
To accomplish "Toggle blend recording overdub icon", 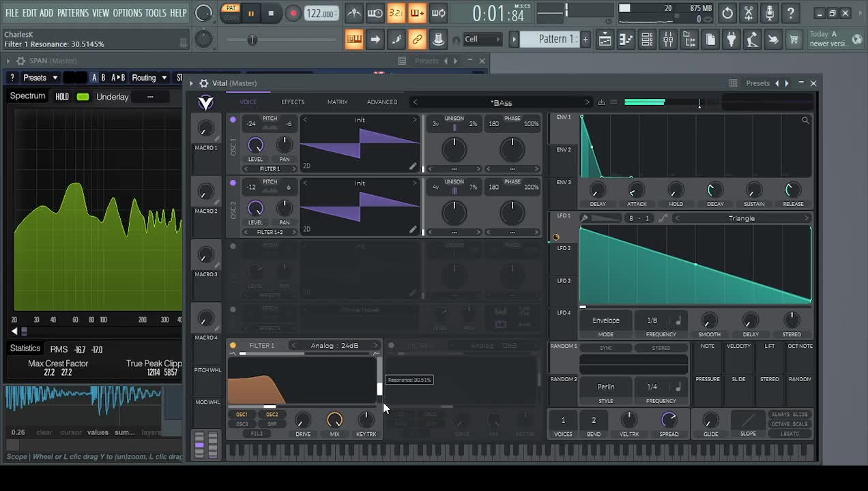I will click(417, 13).
